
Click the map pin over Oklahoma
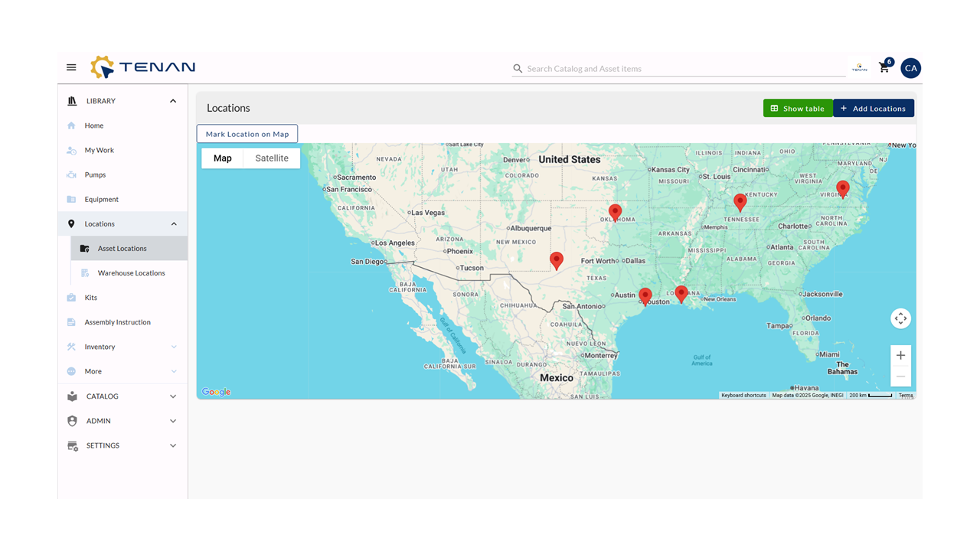pos(615,212)
